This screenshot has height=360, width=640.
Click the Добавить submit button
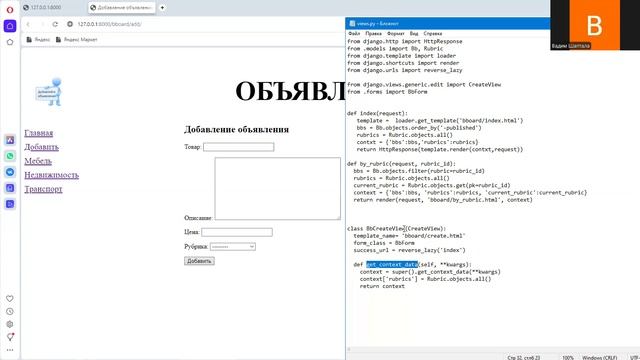coord(199,261)
